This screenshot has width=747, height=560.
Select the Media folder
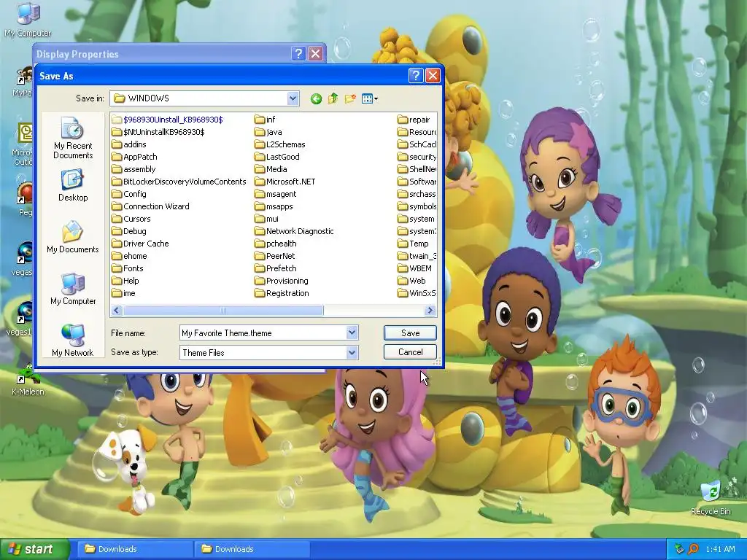click(271, 169)
